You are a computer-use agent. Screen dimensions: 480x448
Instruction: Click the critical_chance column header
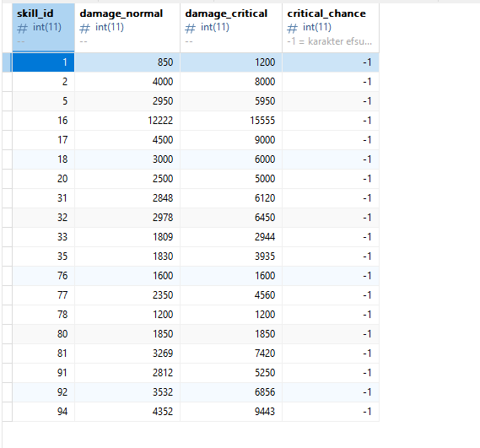[331, 27]
